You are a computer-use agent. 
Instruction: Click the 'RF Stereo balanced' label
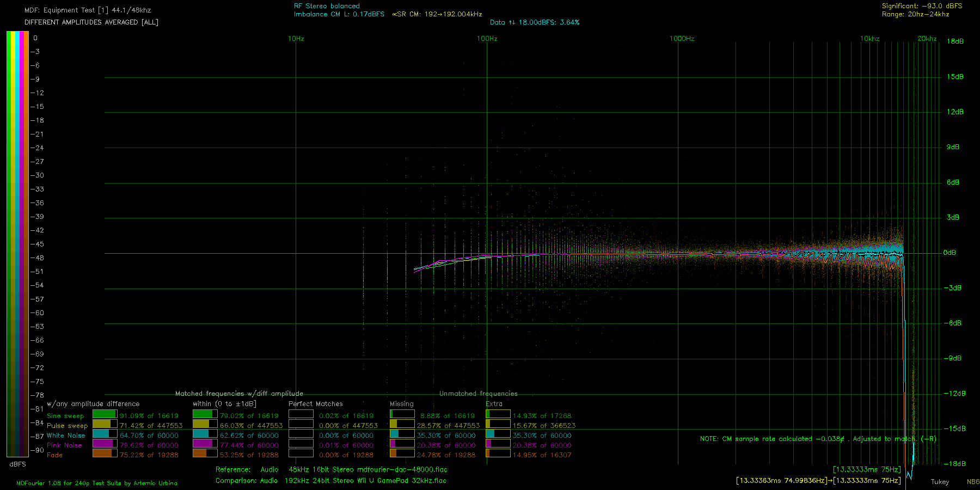point(327,6)
